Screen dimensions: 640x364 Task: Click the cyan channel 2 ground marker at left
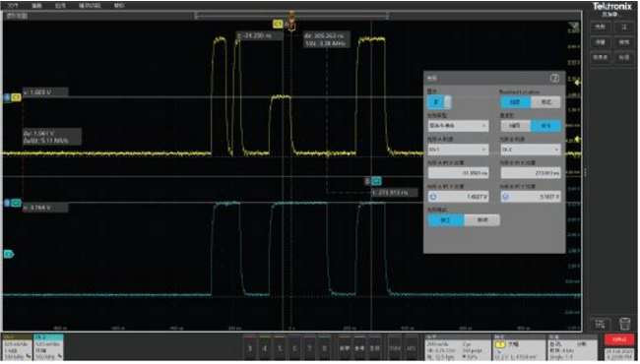(x=9, y=254)
